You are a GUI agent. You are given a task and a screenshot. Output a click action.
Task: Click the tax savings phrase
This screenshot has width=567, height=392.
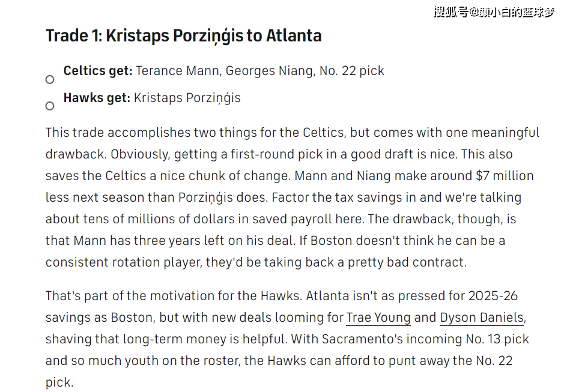click(368, 198)
